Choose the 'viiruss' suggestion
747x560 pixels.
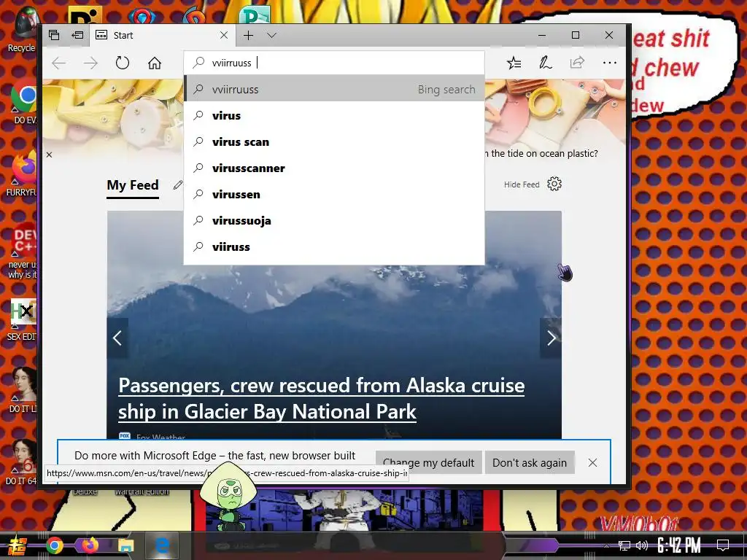(334, 246)
